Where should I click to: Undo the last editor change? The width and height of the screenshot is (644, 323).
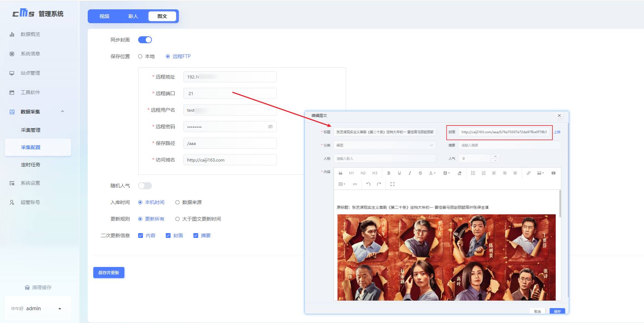[368, 184]
